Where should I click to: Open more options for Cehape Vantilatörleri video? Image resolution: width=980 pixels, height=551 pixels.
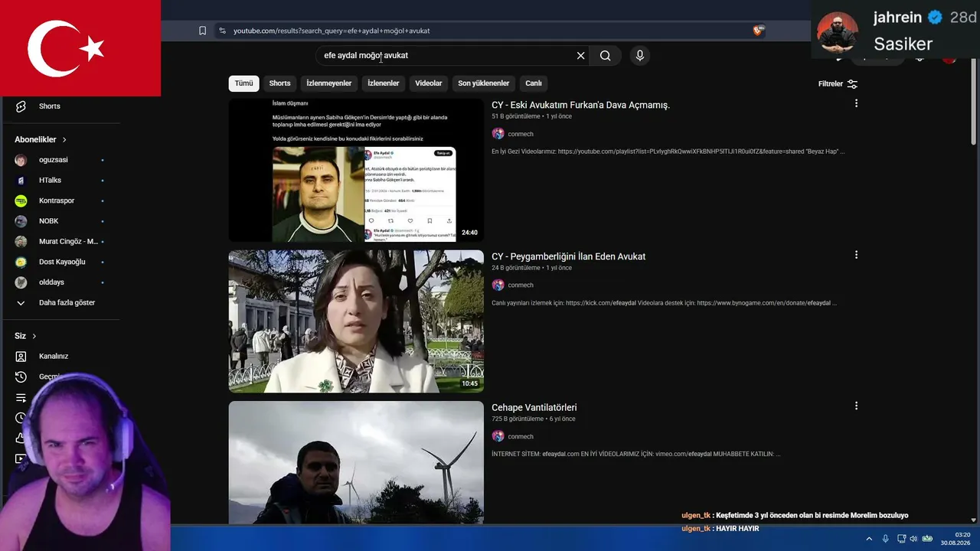point(856,406)
